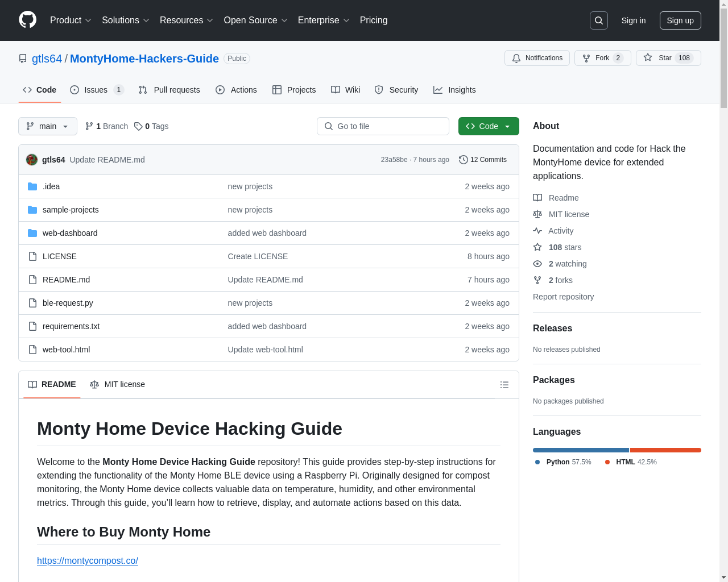
Task: Click the HTML segment of language bar
Action: (x=665, y=450)
